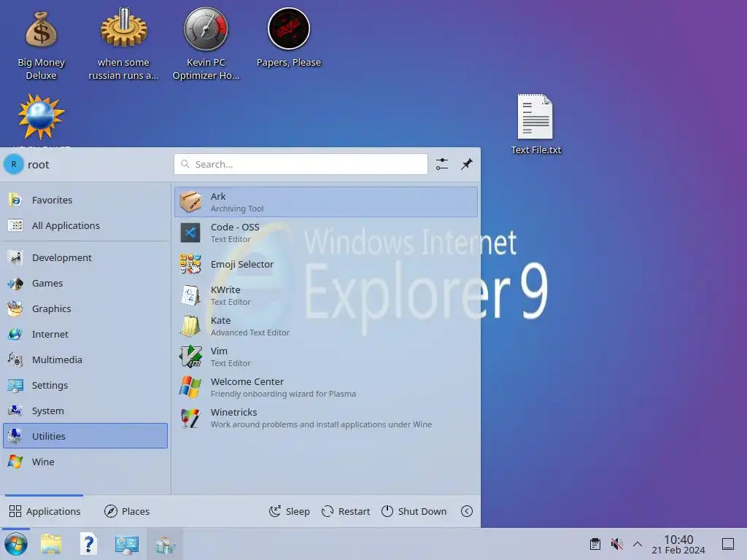This screenshot has width=747, height=560.
Task: Select the Utilities category
Action: (85, 436)
